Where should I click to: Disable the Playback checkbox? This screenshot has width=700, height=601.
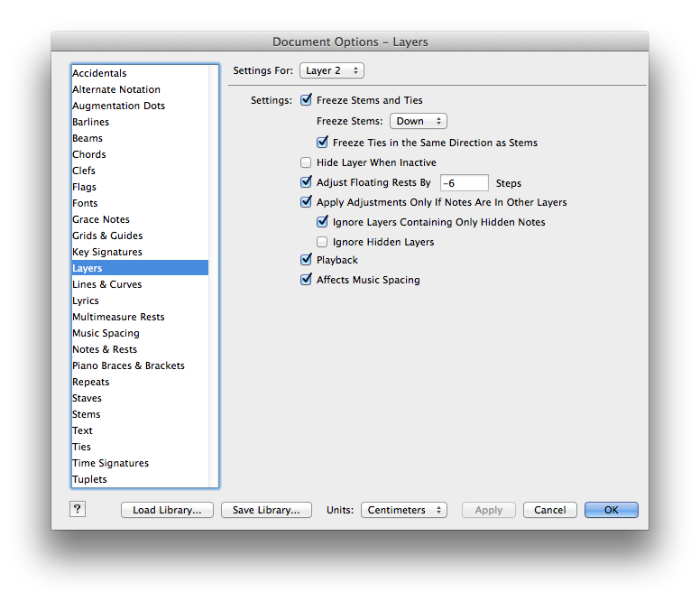click(306, 260)
